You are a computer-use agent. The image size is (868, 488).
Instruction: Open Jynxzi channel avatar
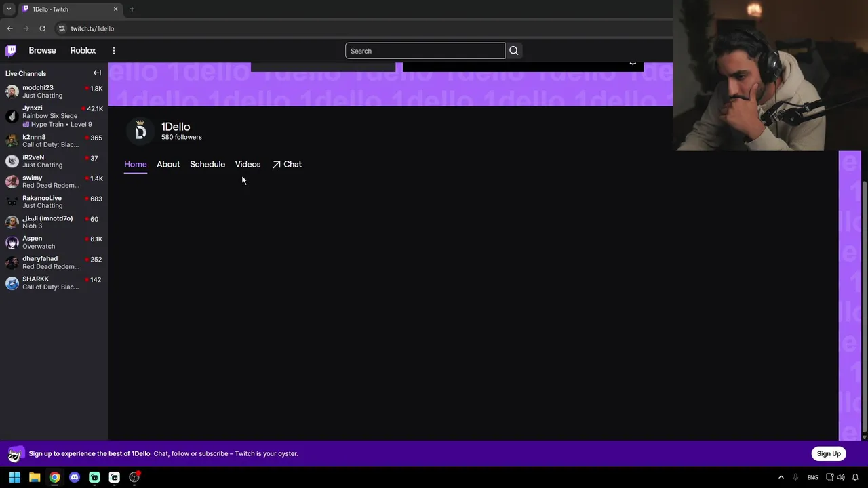(x=12, y=117)
